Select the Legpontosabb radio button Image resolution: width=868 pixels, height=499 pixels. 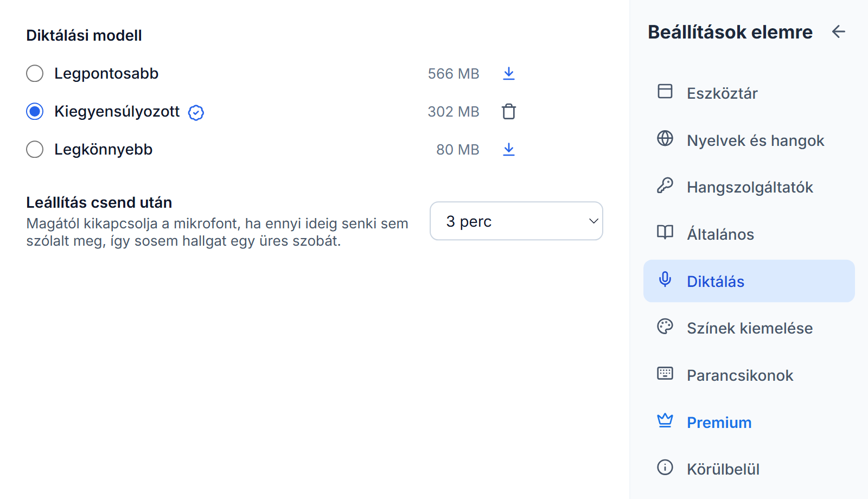[x=35, y=73]
